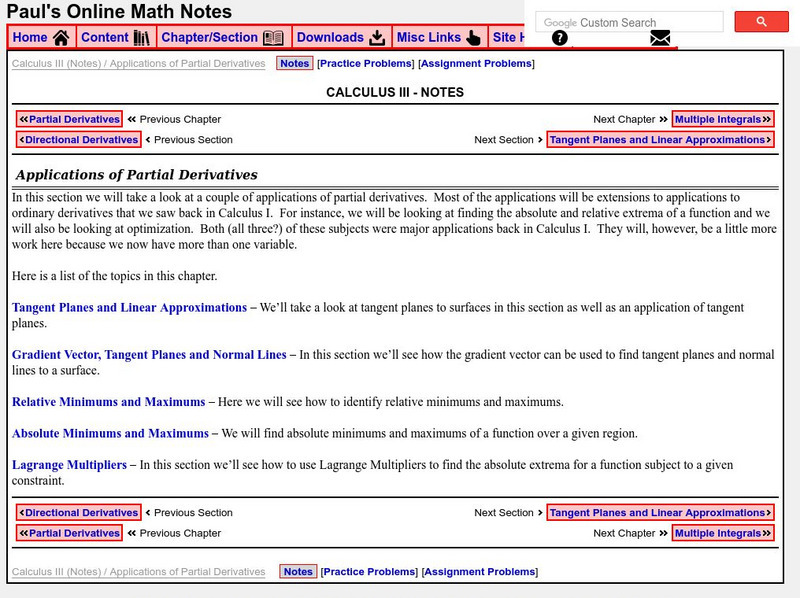Click the open book icon beside Chapter/Section
The width and height of the screenshot is (800, 598).
click(273, 38)
